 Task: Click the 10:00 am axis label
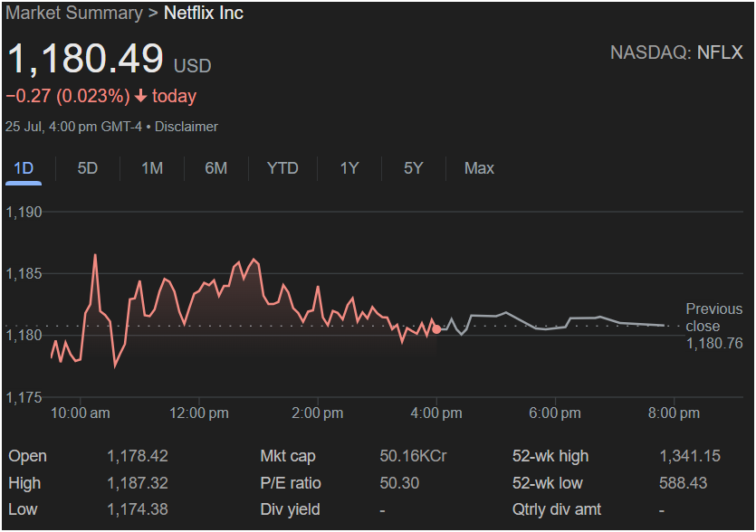pyautogui.click(x=80, y=413)
